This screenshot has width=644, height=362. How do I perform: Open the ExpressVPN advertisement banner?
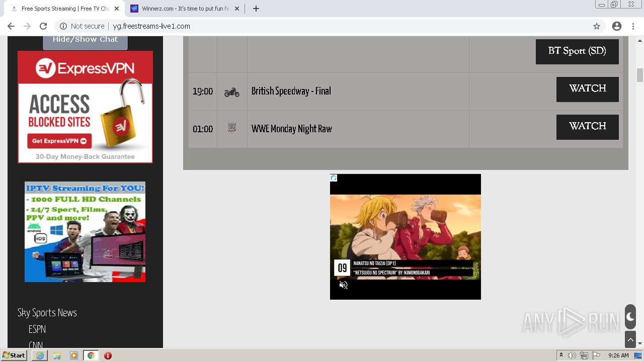[x=85, y=107]
